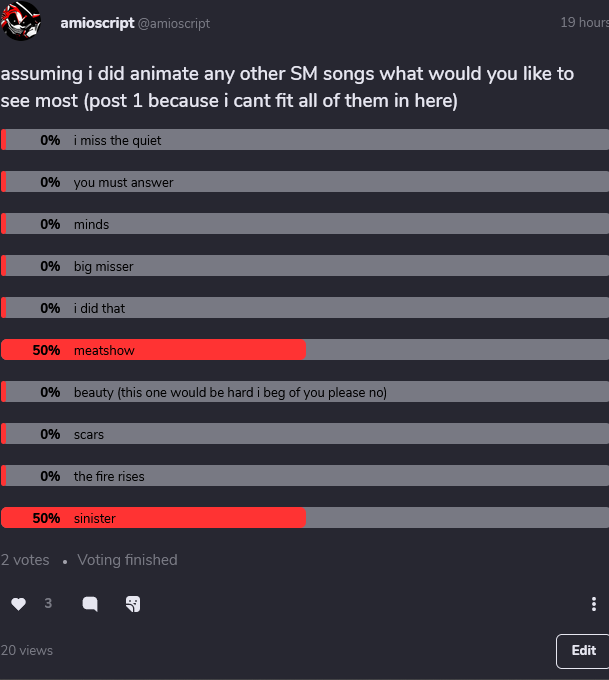Choose the 'minds' poll option

[305, 225]
